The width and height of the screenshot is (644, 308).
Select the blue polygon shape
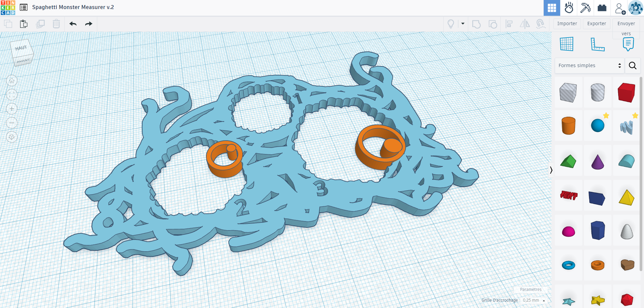pos(597,230)
